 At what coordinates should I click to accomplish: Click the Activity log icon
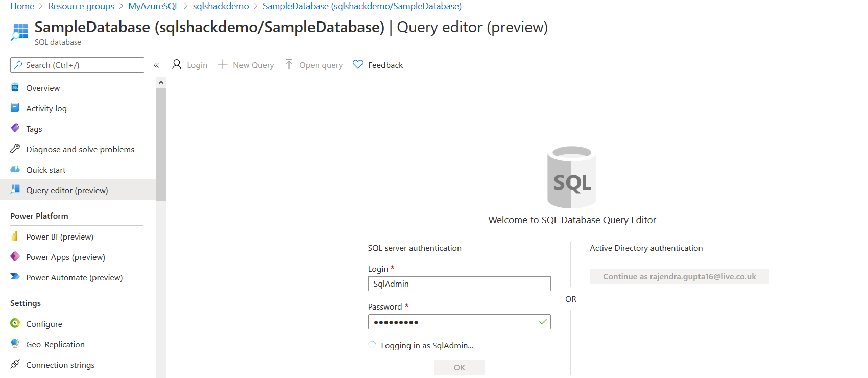point(15,108)
